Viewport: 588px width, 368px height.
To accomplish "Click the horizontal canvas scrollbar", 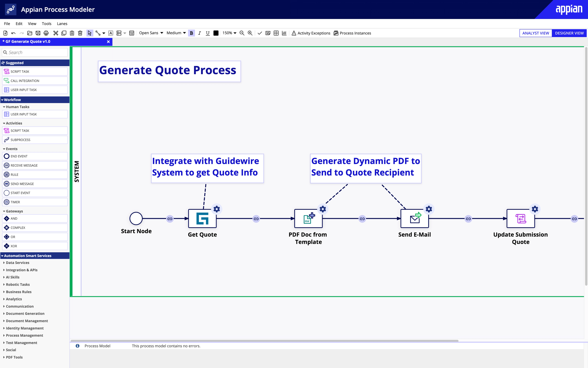I will pyautogui.click(x=264, y=341).
